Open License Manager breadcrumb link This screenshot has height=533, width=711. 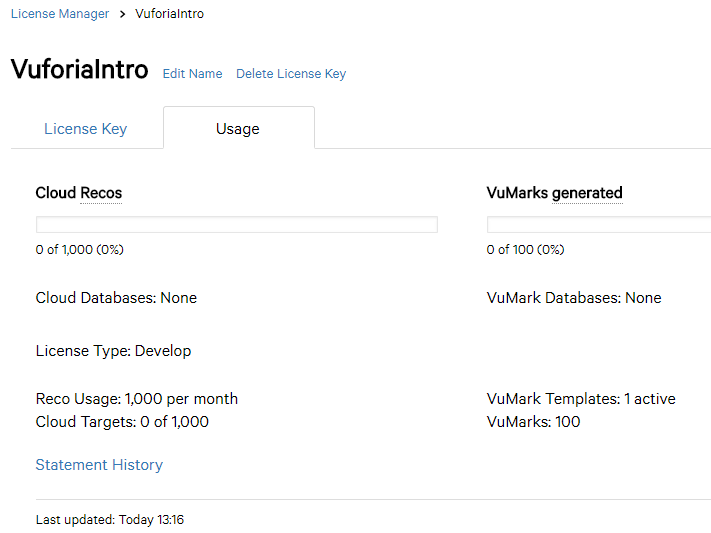60,14
